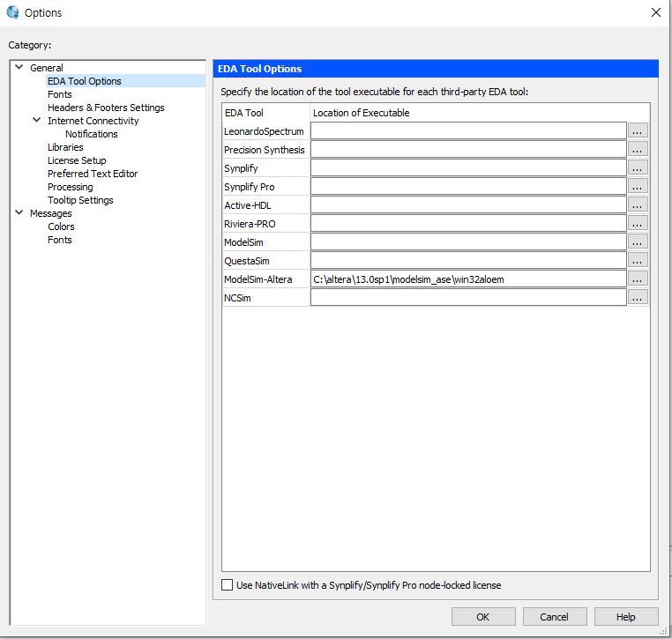Screen dimensions: 672x639
Task: Click the Location of Executable column header
Action: [x=479, y=113]
